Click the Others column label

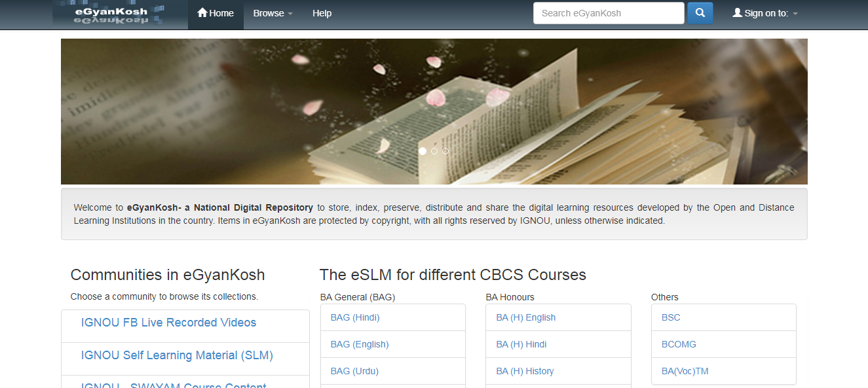pos(665,297)
